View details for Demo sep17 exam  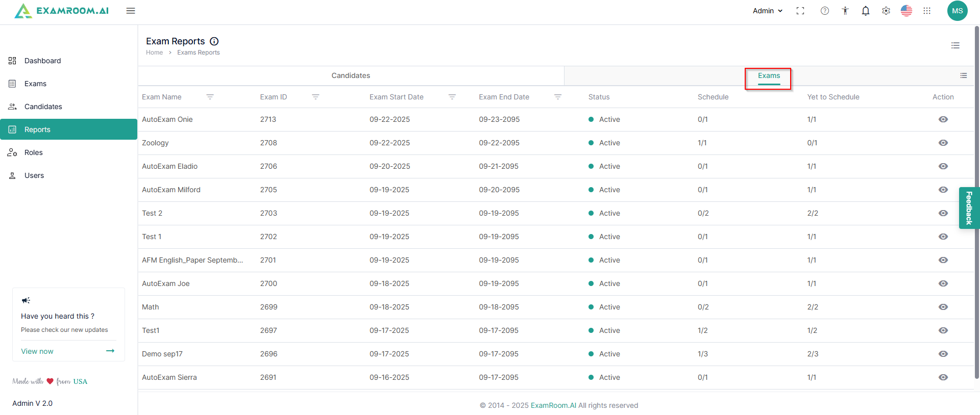point(943,354)
